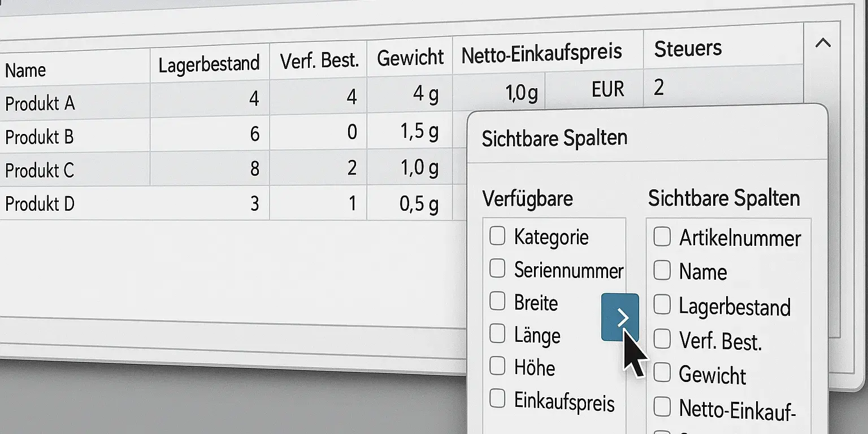This screenshot has height=434, width=868.
Task: Enable the Verf. Best. visible column checkbox
Action: (x=662, y=338)
